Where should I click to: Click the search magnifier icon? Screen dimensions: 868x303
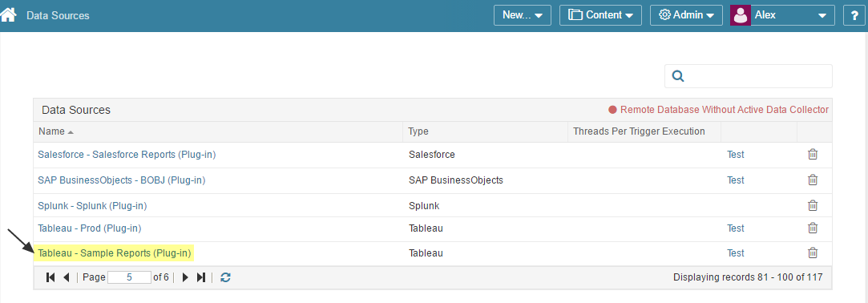(678, 76)
